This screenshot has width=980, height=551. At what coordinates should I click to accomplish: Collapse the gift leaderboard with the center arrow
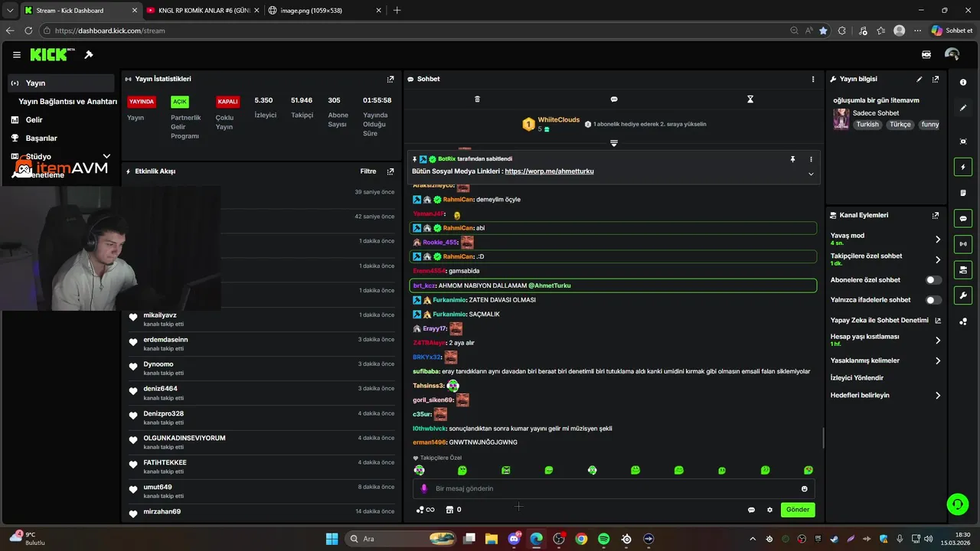(614, 143)
